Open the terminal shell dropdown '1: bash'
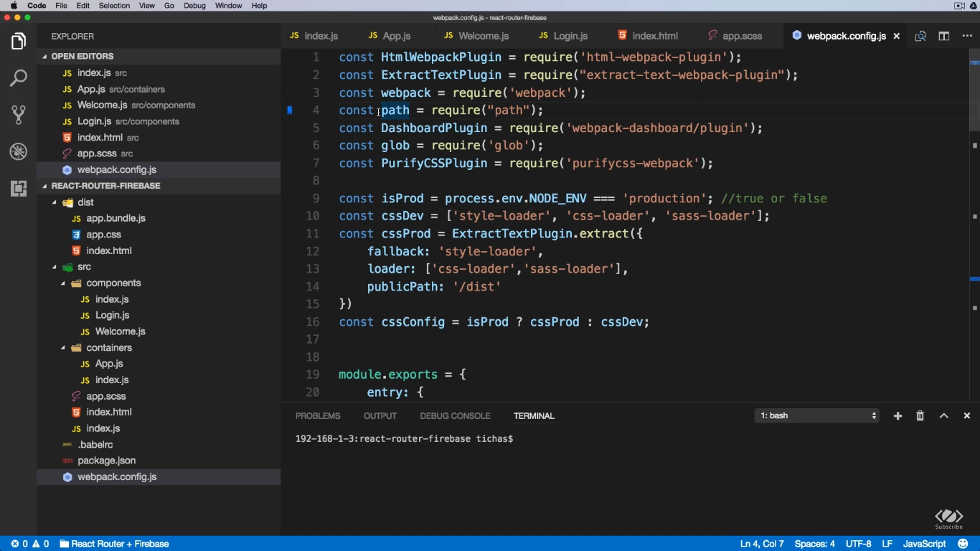The height and width of the screenshot is (551, 980). (816, 416)
